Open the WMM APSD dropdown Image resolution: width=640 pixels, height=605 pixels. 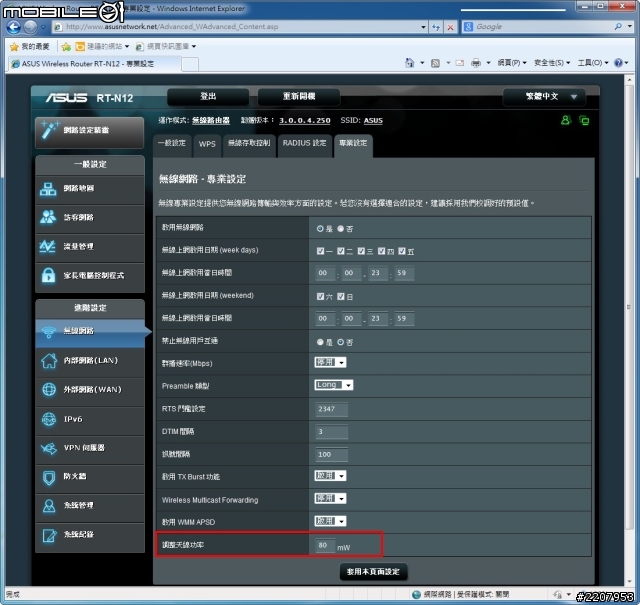(x=330, y=521)
